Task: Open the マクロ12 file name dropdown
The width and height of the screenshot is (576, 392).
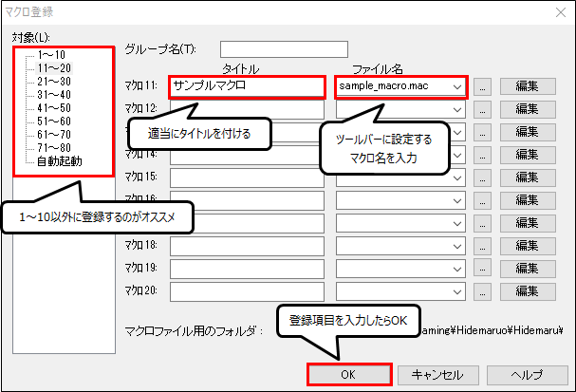Action: click(x=457, y=109)
